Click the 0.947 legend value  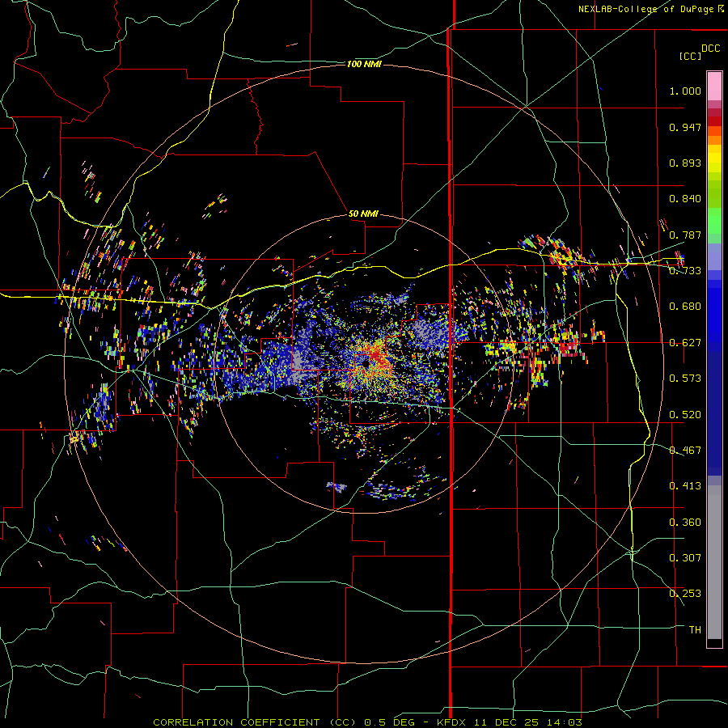point(685,127)
